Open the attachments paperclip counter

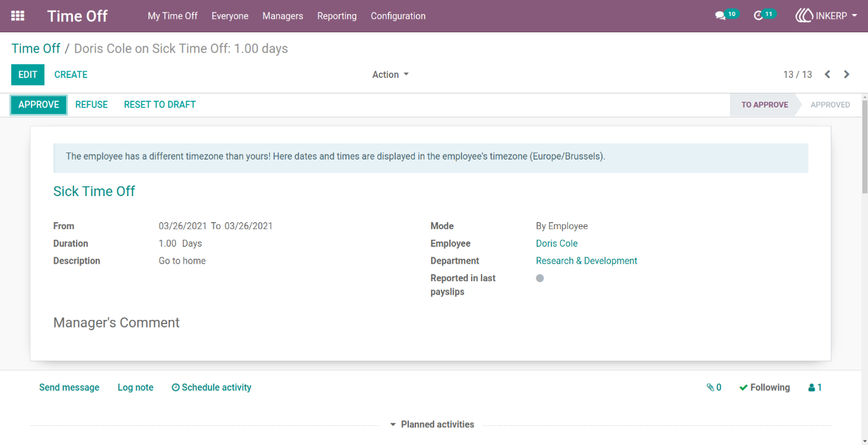pos(714,387)
